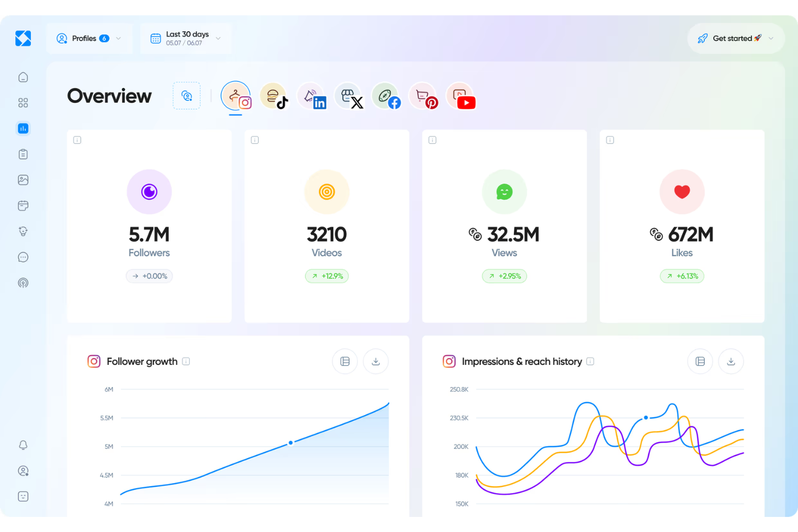Open table view for Follower growth

pos(345,361)
